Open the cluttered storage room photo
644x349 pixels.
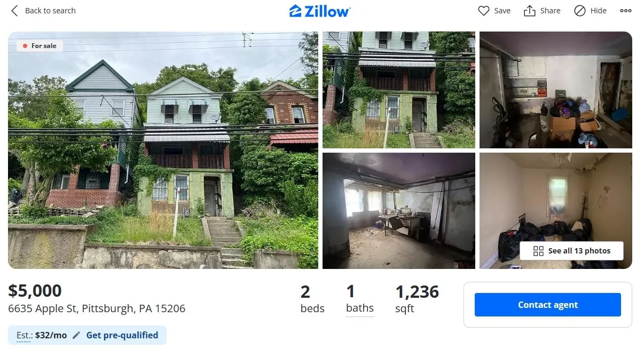[x=556, y=90]
